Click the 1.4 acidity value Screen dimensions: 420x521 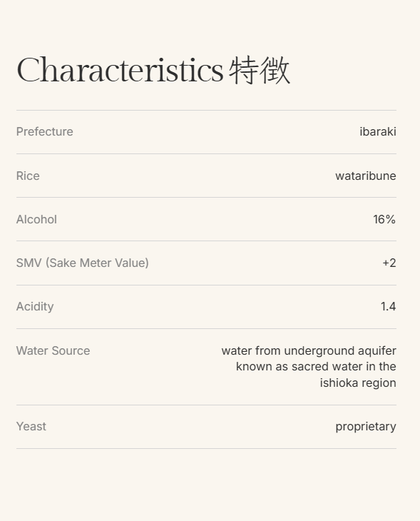[x=388, y=306]
